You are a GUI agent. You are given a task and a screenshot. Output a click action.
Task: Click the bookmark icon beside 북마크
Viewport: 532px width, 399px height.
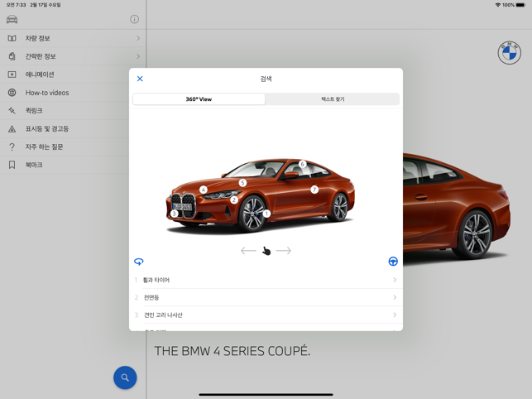[12, 165]
